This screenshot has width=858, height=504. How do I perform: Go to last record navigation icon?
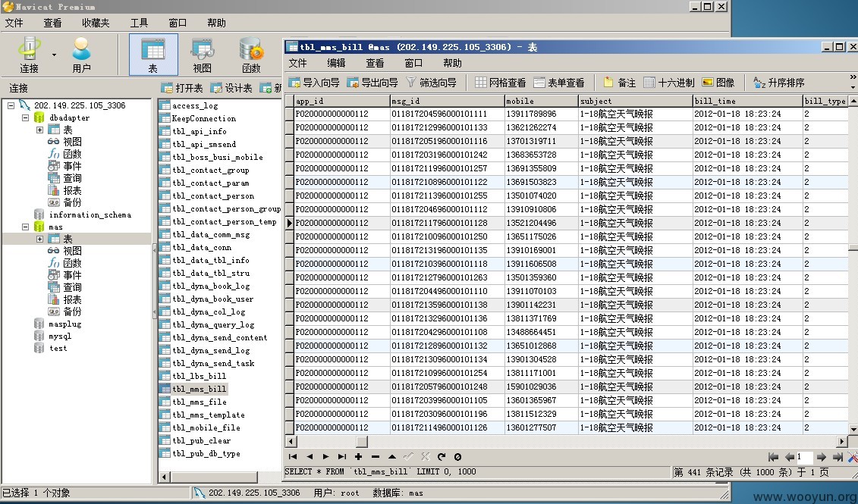pyautogui.click(x=342, y=457)
